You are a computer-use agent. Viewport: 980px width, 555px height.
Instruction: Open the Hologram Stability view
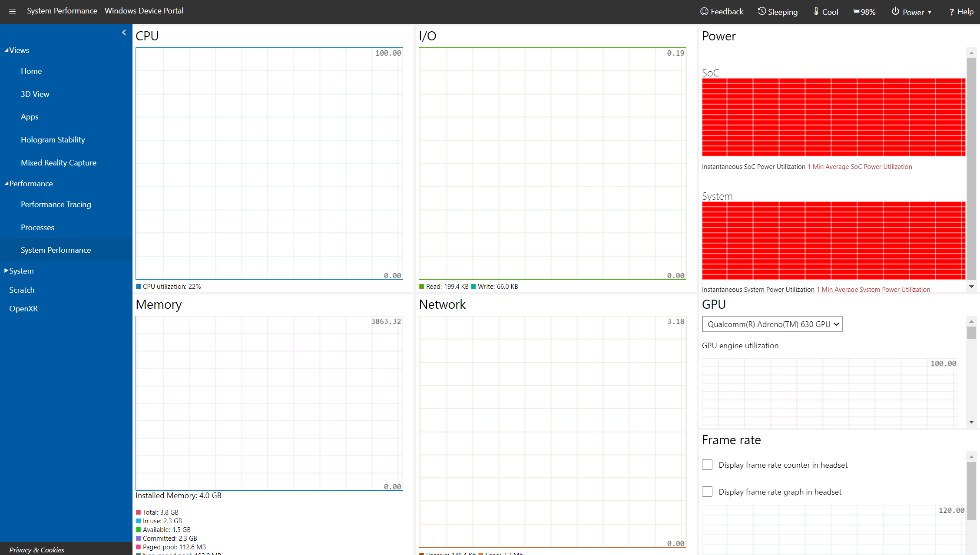pyautogui.click(x=53, y=139)
